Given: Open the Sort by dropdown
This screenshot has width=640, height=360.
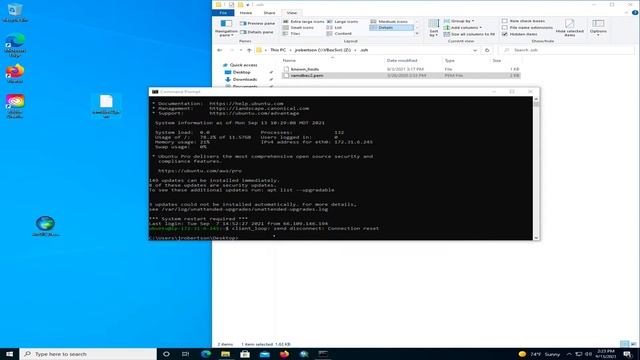Looking at the screenshot, I should pos(433,28).
